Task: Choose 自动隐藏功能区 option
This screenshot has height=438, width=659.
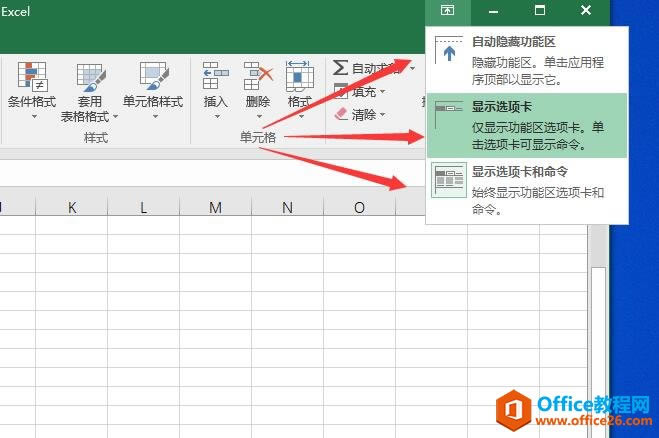Action: tap(527, 60)
